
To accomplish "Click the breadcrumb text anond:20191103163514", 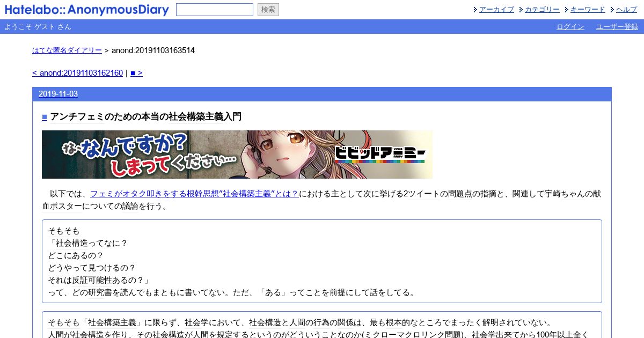I will tap(153, 50).
